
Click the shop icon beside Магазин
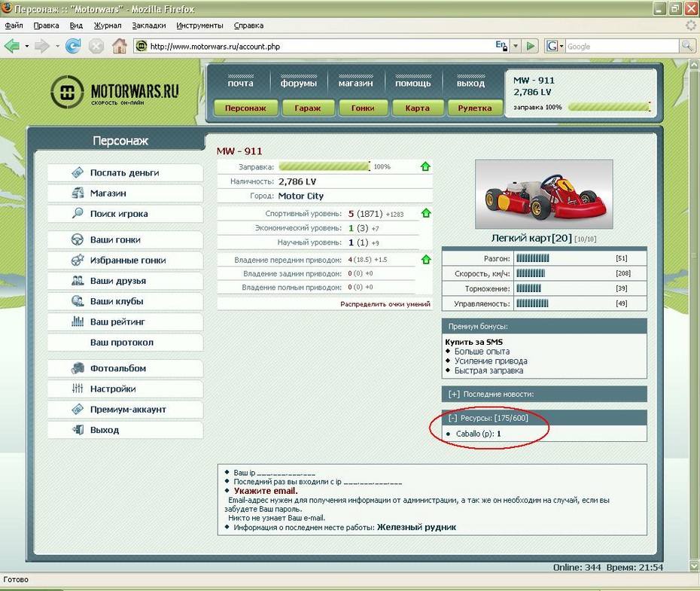click(x=78, y=193)
